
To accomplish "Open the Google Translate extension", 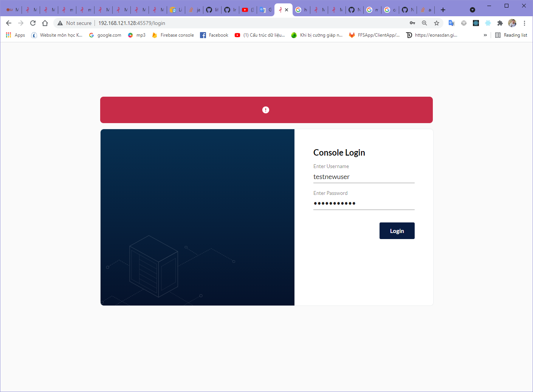I will click(x=451, y=23).
